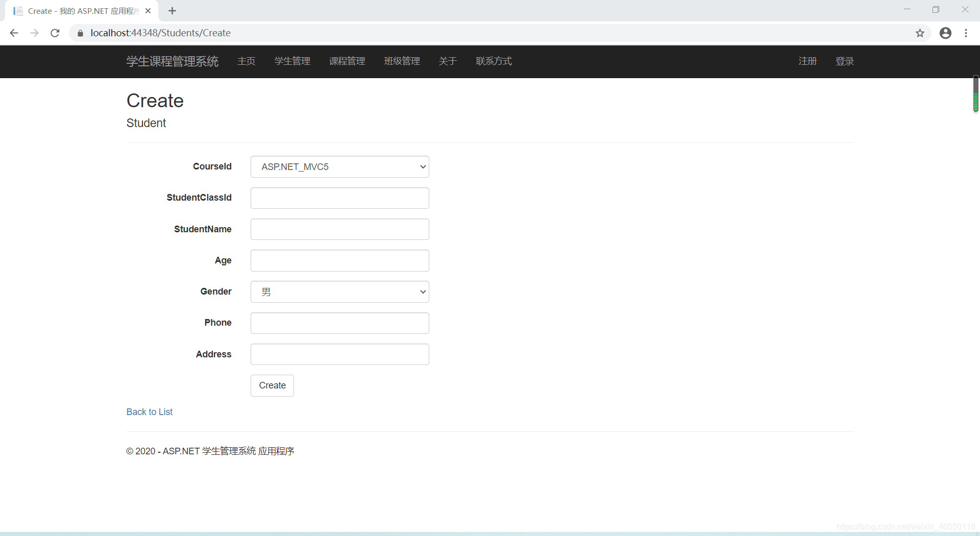This screenshot has width=980, height=536.
Task: Select the Create - ASP.NET tab
Action: tap(82, 11)
